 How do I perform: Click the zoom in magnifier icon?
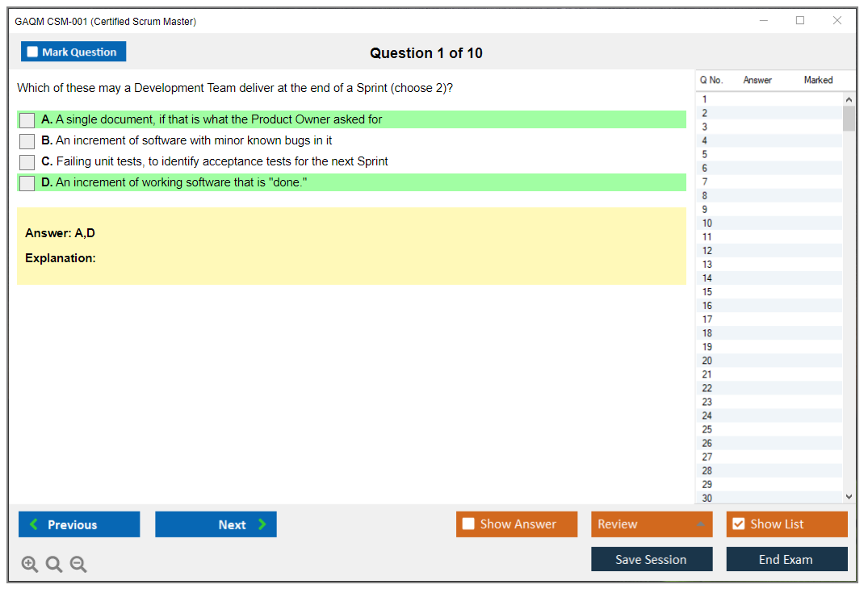pyautogui.click(x=30, y=565)
